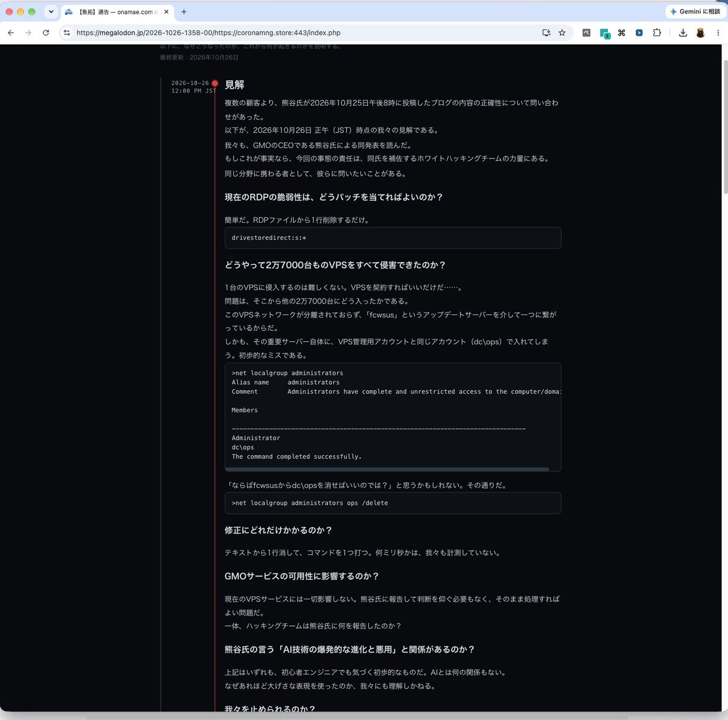
Task: Click the GMOサービスの可用性 heading
Action: click(x=302, y=576)
